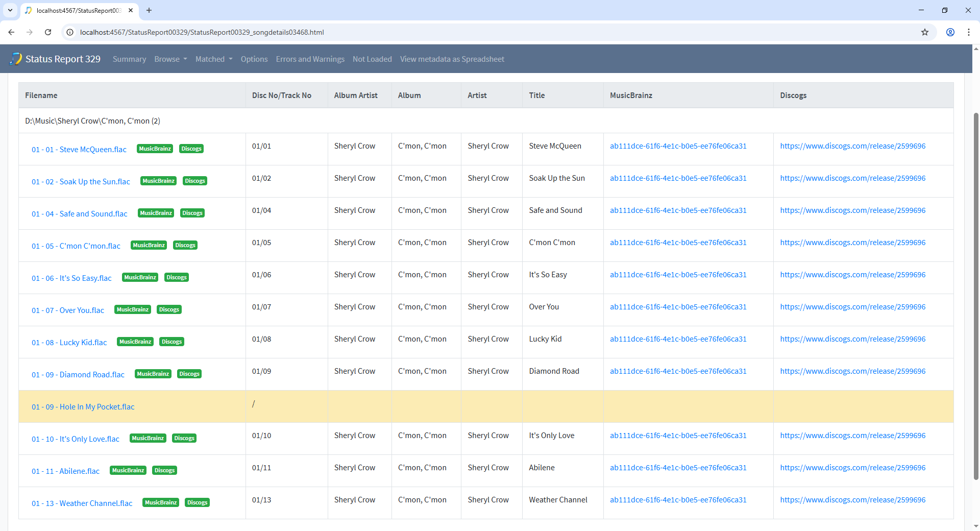
Task: Open 01 - 13 - Weather Channel.flac
Action: (x=82, y=503)
